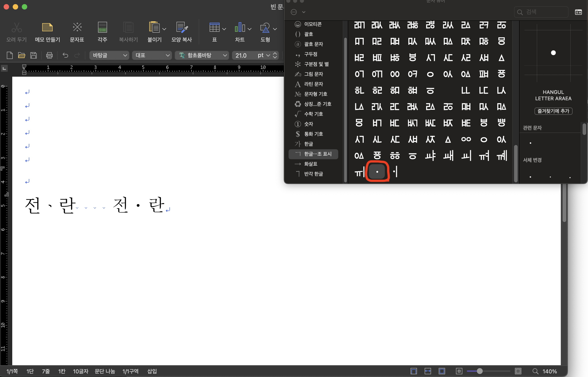Insert a footnote with 각주 icon
The height and width of the screenshot is (377, 588).
click(102, 27)
